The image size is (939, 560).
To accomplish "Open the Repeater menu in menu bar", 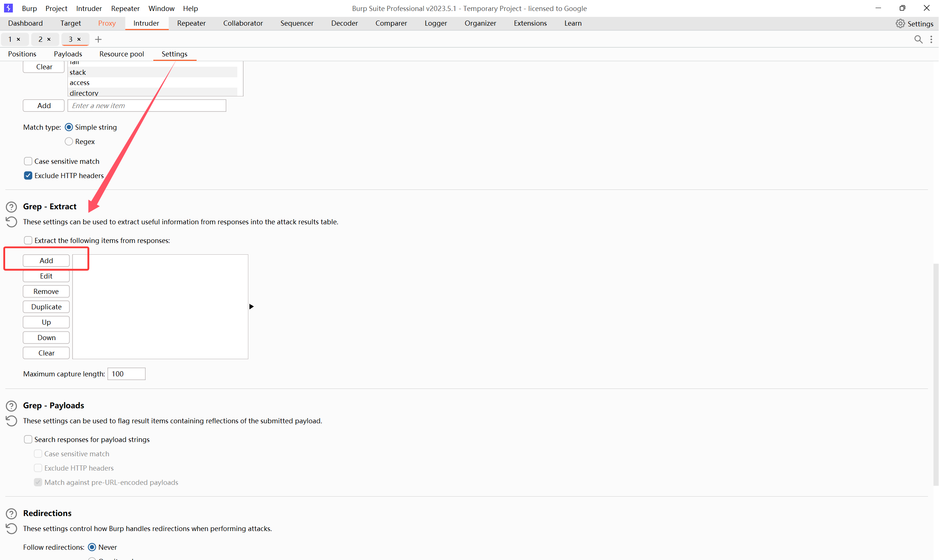I will pyautogui.click(x=125, y=8).
